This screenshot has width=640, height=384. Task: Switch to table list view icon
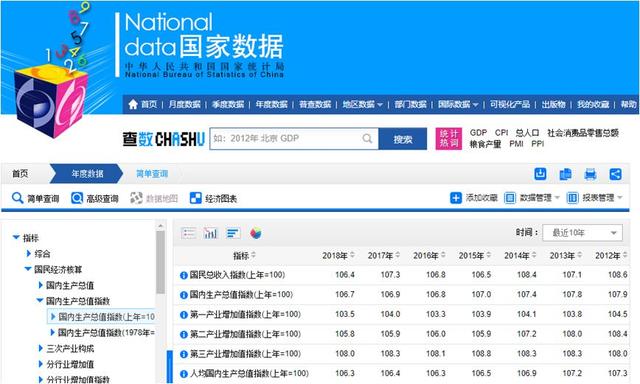tap(188, 233)
